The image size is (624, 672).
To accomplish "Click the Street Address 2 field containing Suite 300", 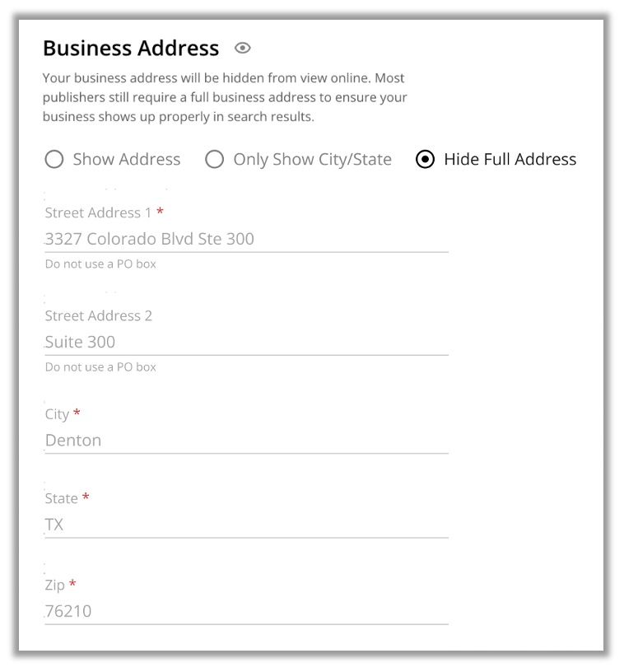I will point(246,342).
